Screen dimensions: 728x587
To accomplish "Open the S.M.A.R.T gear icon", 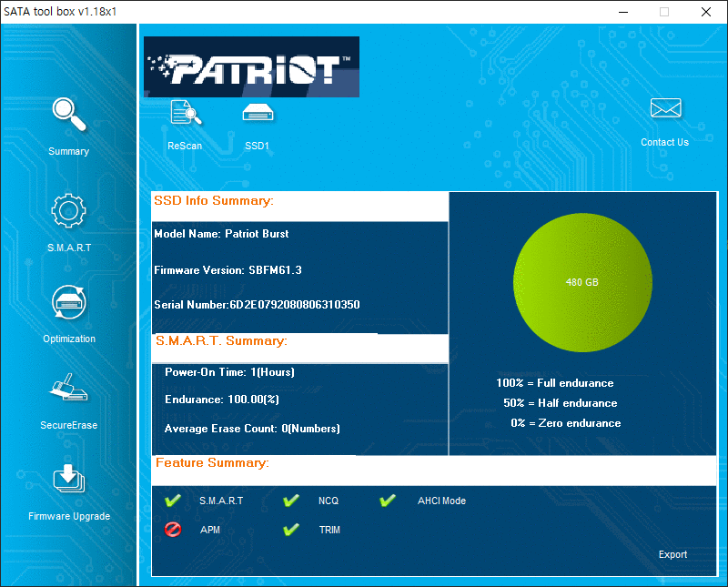I will click(68, 211).
